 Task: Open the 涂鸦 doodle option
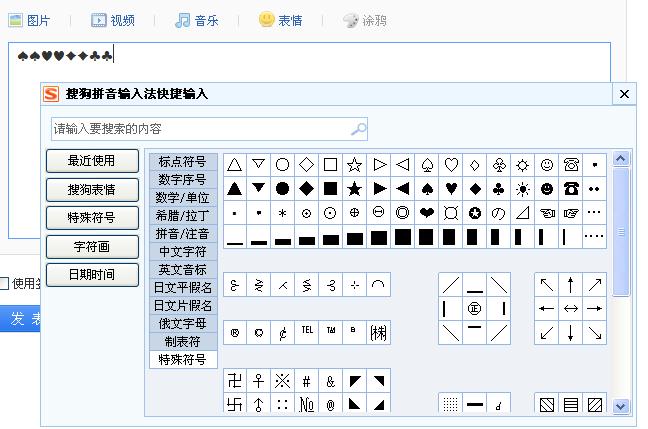click(365, 20)
